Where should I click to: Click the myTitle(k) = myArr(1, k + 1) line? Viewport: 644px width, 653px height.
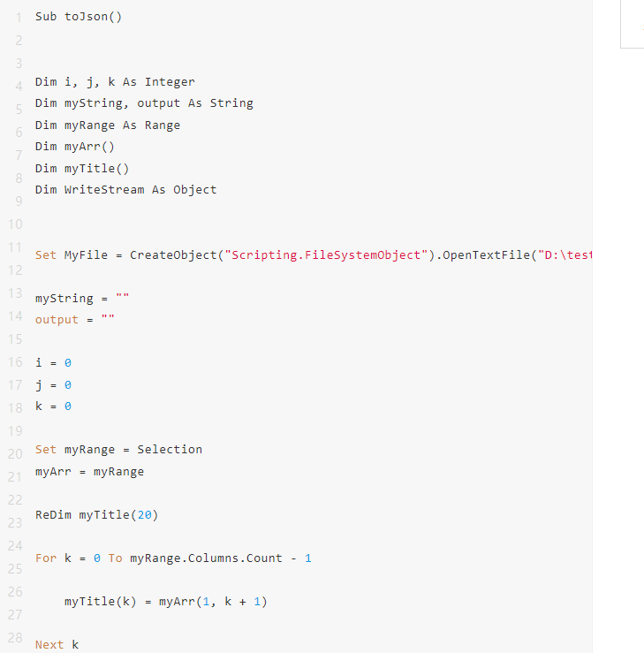(x=166, y=602)
